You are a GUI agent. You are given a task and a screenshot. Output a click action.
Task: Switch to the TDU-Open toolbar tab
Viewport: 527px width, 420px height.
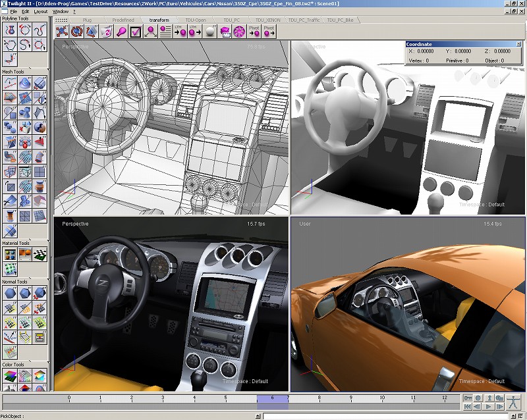pyautogui.click(x=196, y=20)
